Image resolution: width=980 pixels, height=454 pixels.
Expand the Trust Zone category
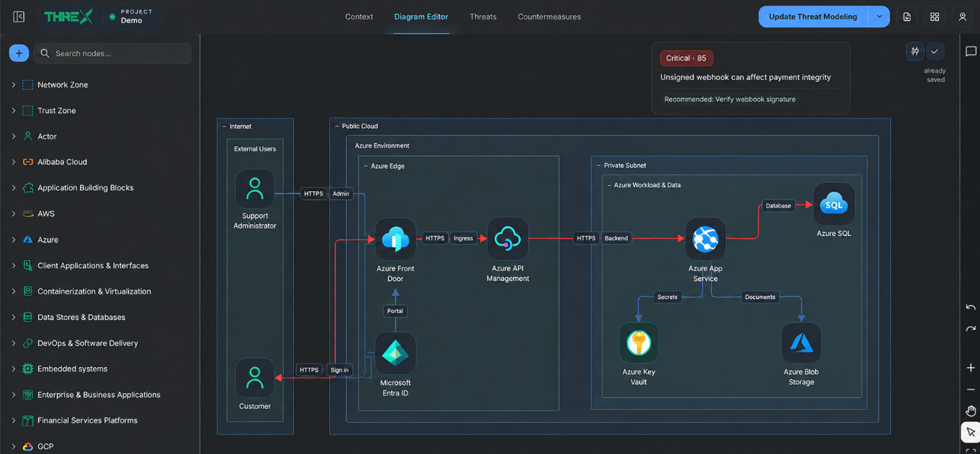click(x=13, y=111)
